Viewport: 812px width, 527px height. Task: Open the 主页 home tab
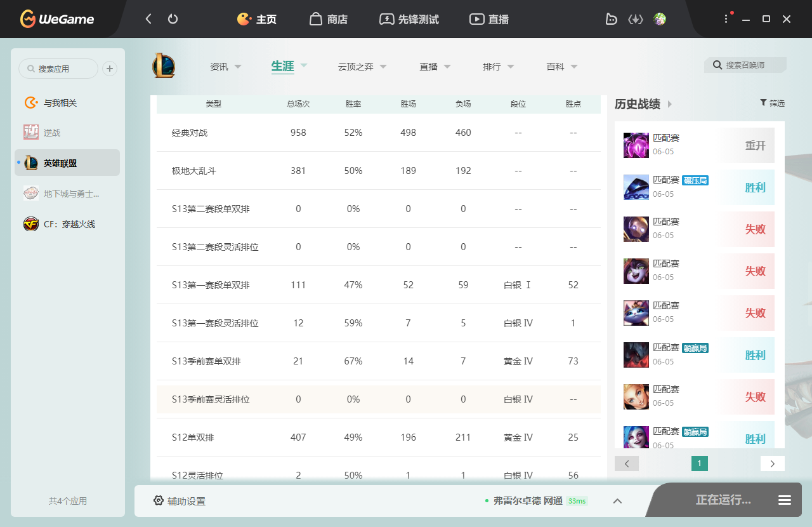click(x=257, y=19)
